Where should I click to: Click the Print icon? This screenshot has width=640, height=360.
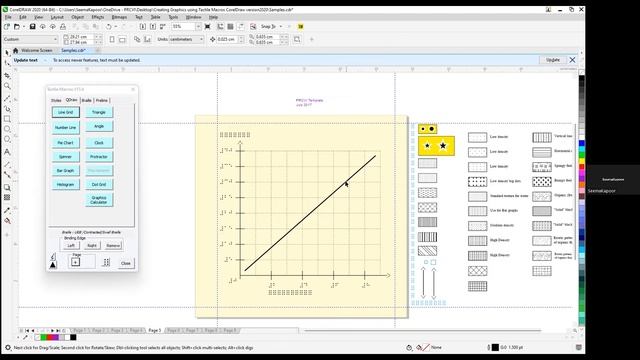coord(63,27)
